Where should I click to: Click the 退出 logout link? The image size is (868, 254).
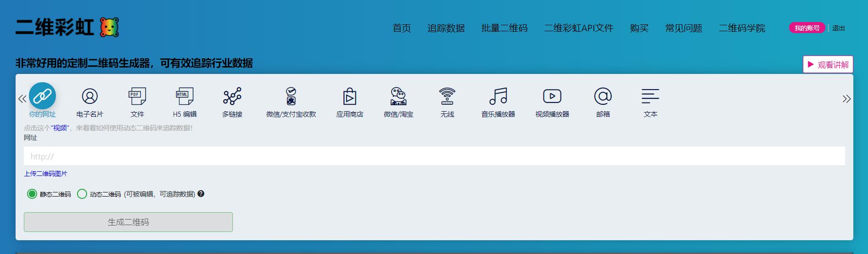pyautogui.click(x=839, y=28)
